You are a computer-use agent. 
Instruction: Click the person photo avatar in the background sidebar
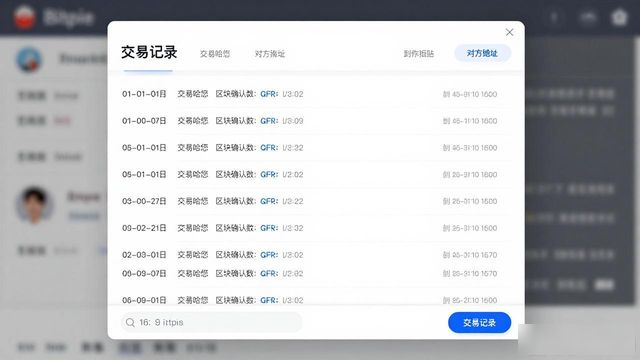click(34, 205)
